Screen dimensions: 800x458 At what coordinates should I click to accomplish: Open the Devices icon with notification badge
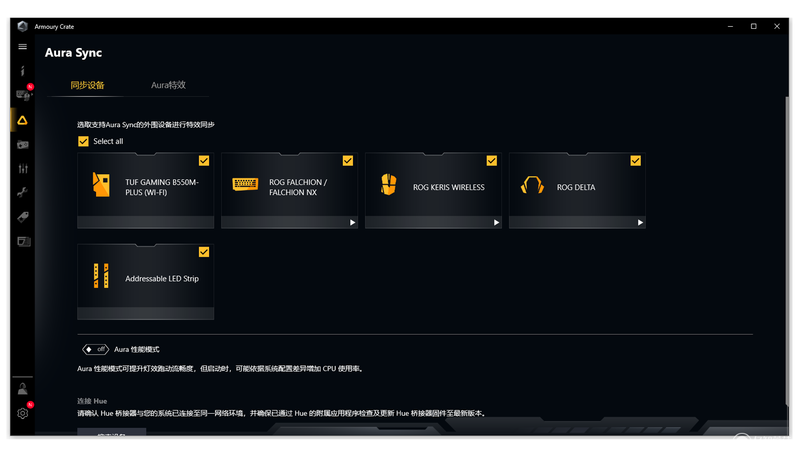click(x=23, y=95)
